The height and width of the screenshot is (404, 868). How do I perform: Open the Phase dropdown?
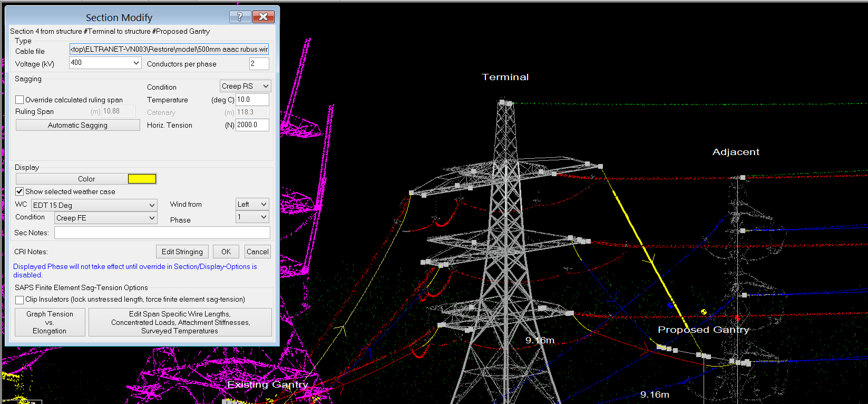(252, 217)
